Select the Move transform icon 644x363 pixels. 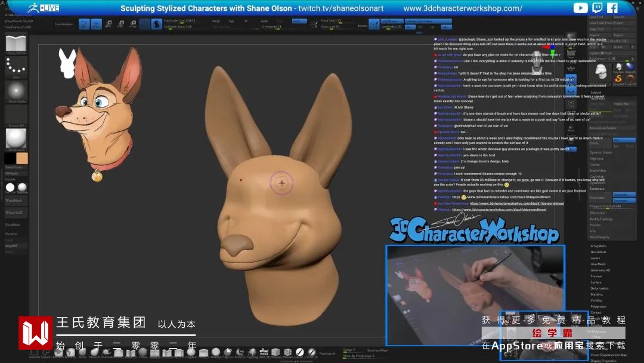click(x=109, y=24)
